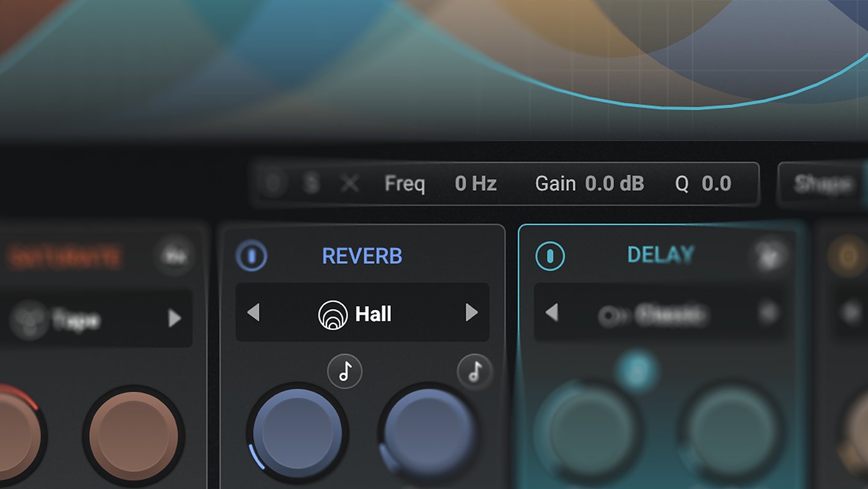Screen dimensions: 868x489
Task: Click the teal S button in the Delay module
Action: click(636, 372)
